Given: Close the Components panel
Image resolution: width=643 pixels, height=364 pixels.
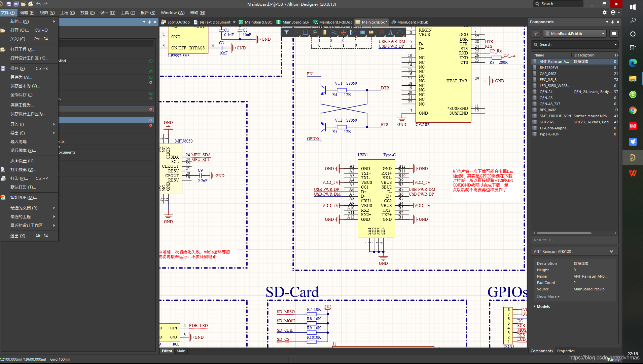Looking at the screenshot, I should click(x=618, y=22).
